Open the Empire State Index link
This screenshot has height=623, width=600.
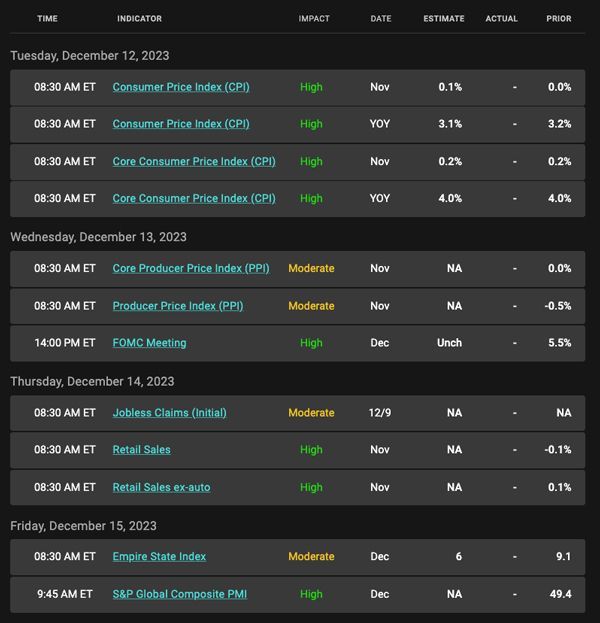pyautogui.click(x=159, y=557)
